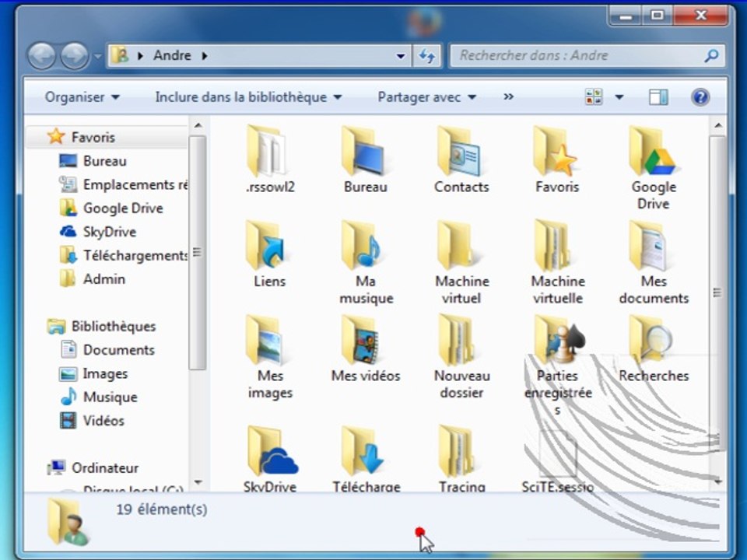This screenshot has width=747, height=560.
Task: Click navigation pane scroll up arrow
Action: [x=198, y=126]
